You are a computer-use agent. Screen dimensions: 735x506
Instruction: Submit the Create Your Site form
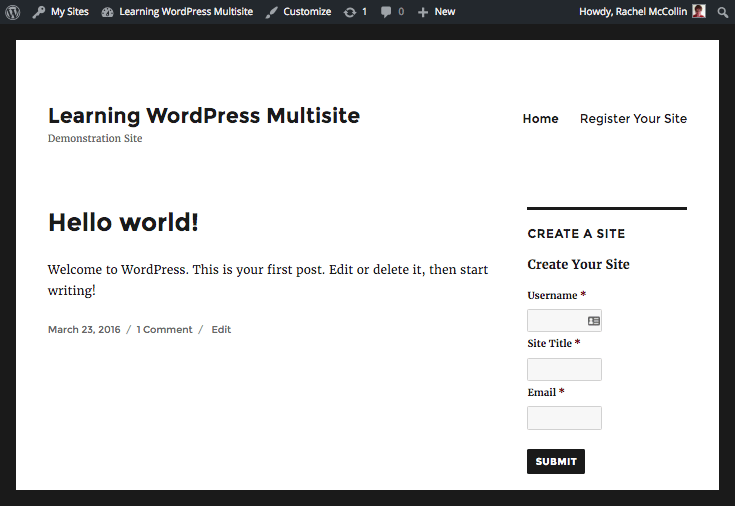pyautogui.click(x=555, y=461)
